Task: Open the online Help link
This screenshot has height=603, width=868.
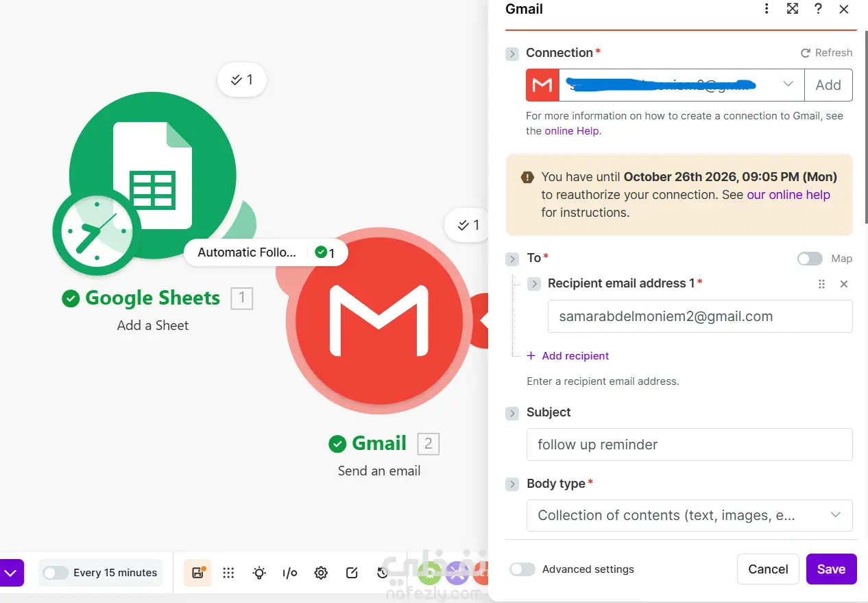Action: (572, 131)
